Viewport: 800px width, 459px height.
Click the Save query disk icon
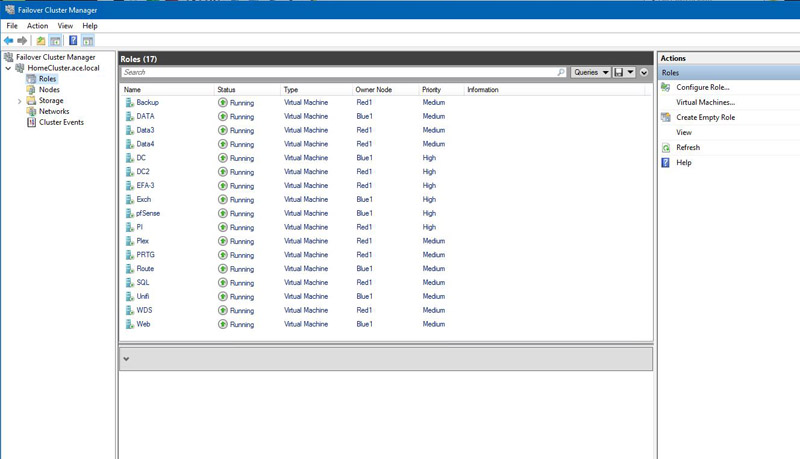pos(618,72)
